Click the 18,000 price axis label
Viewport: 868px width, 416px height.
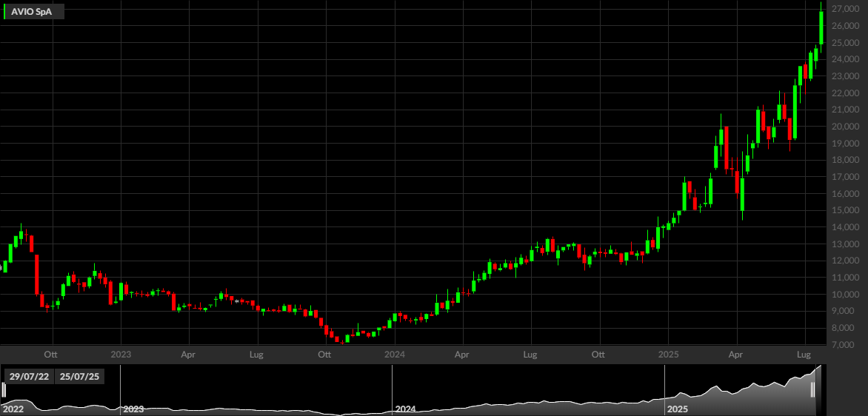coord(845,161)
